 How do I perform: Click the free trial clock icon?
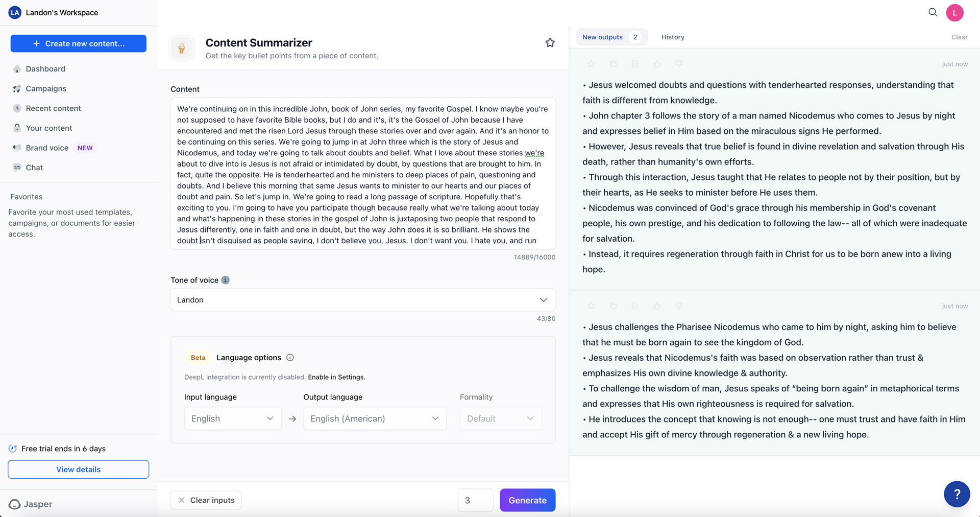[13, 449]
